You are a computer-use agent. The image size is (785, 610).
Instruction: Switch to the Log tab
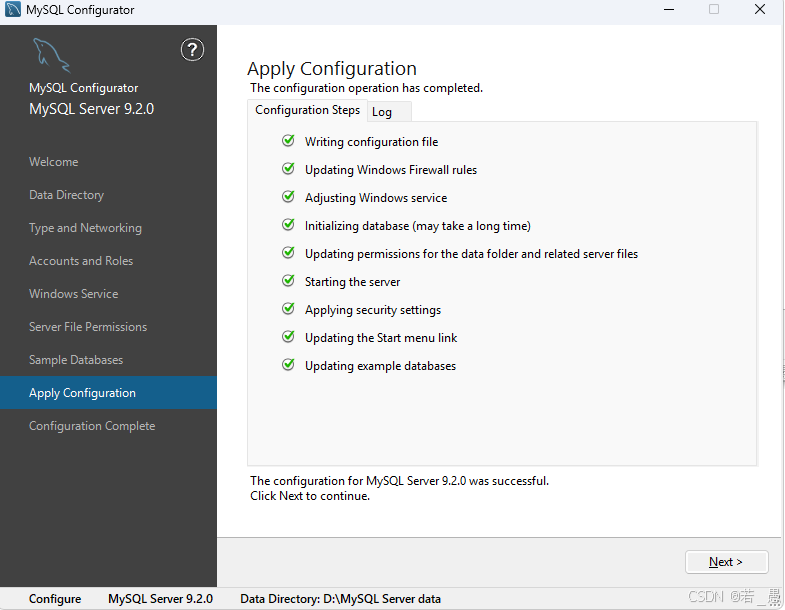(389, 112)
